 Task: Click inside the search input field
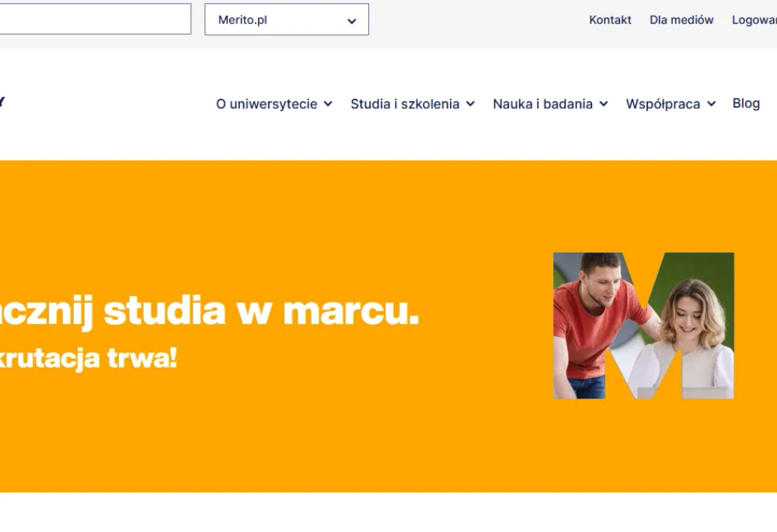[93, 19]
